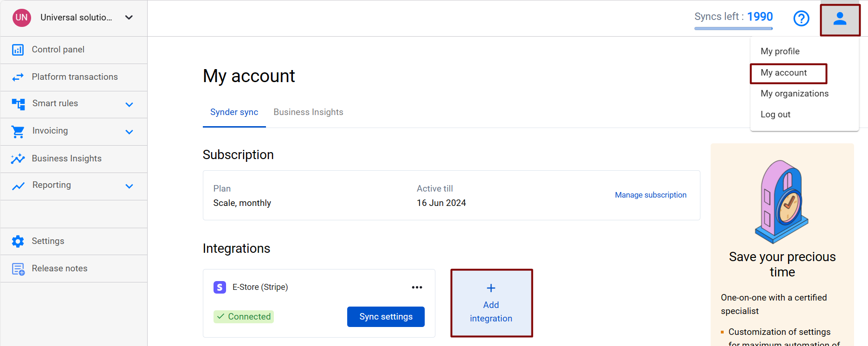Switch to the Synder sync tab
This screenshot has width=868, height=346.
tap(234, 112)
